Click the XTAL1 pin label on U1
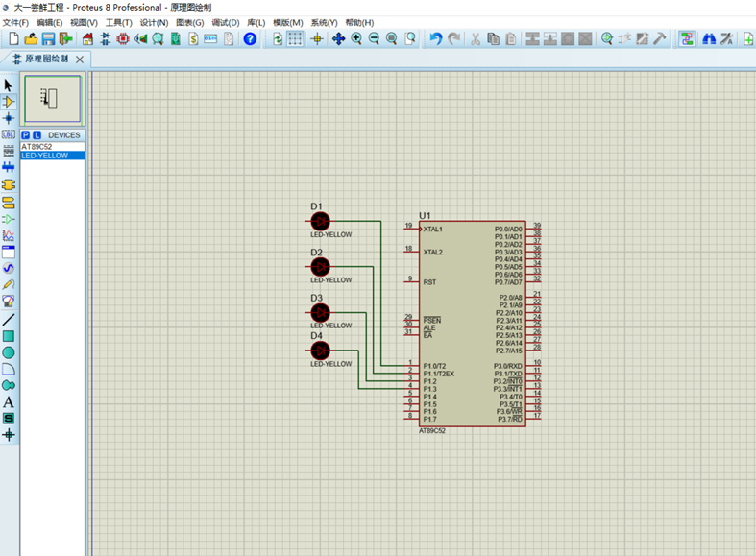756x556 pixels. (432, 230)
